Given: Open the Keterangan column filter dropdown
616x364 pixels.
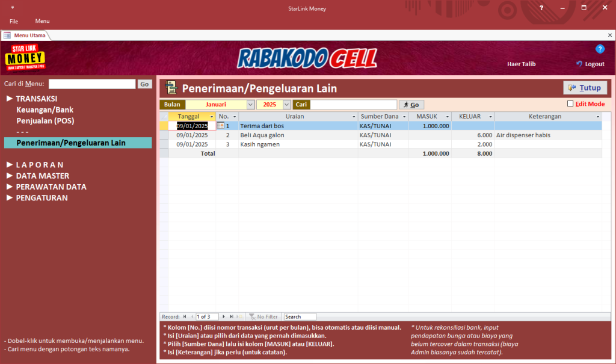Looking at the screenshot, I should point(598,117).
